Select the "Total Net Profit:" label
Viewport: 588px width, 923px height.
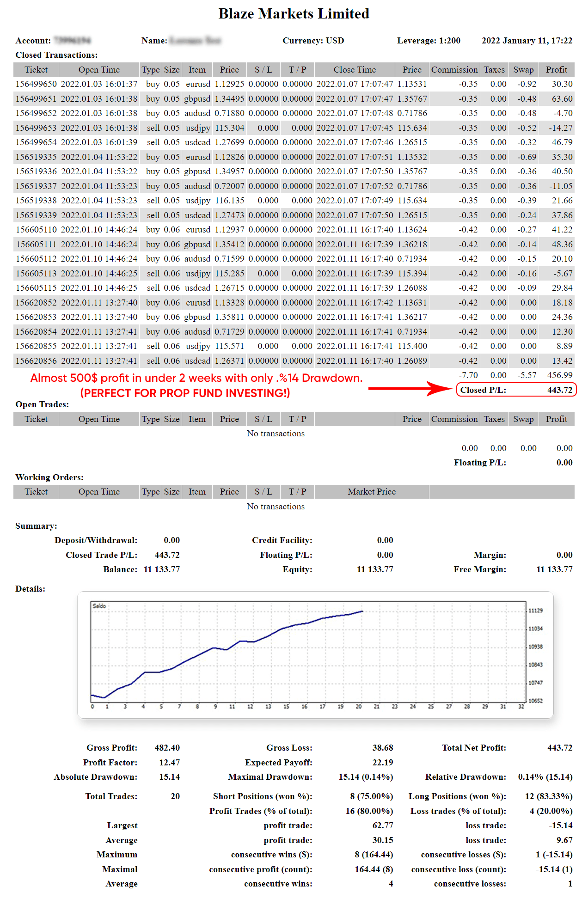point(474,748)
